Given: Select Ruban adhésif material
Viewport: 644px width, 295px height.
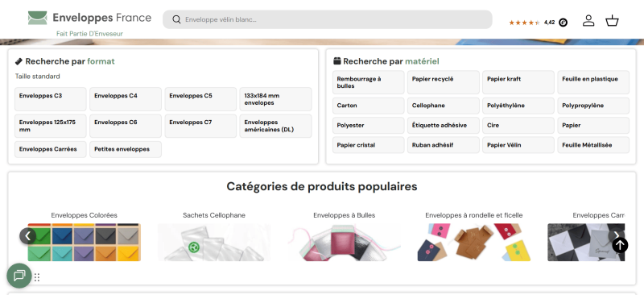Looking at the screenshot, I should [x=444, y=145].
